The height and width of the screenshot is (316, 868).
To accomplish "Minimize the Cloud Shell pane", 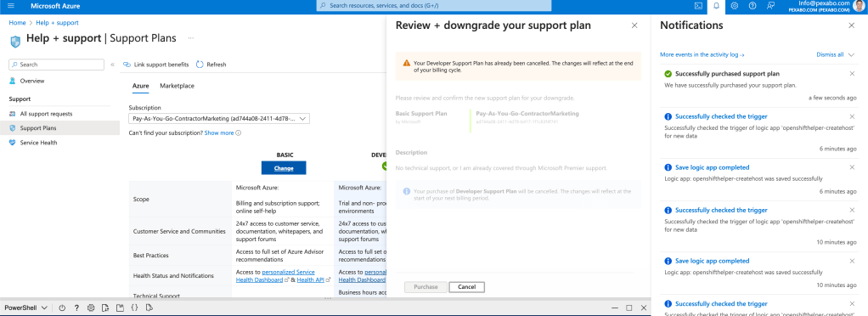I will (x=614, y=308).
